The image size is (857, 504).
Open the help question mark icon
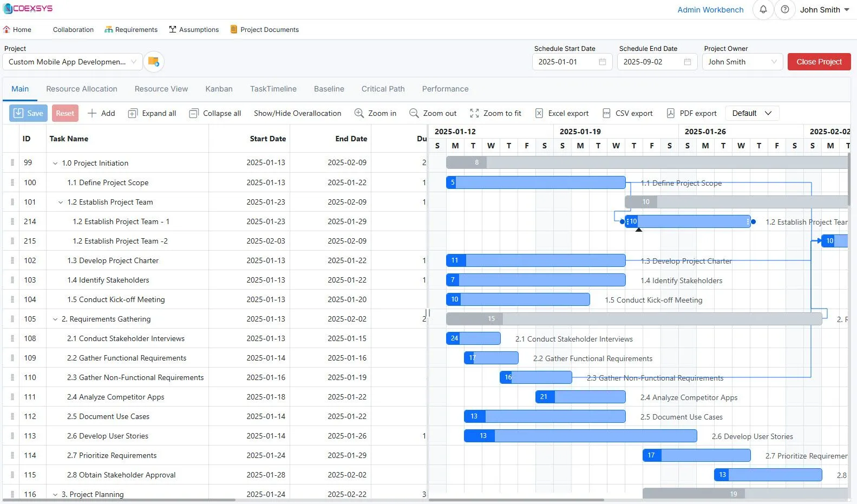tap(784, 10)
